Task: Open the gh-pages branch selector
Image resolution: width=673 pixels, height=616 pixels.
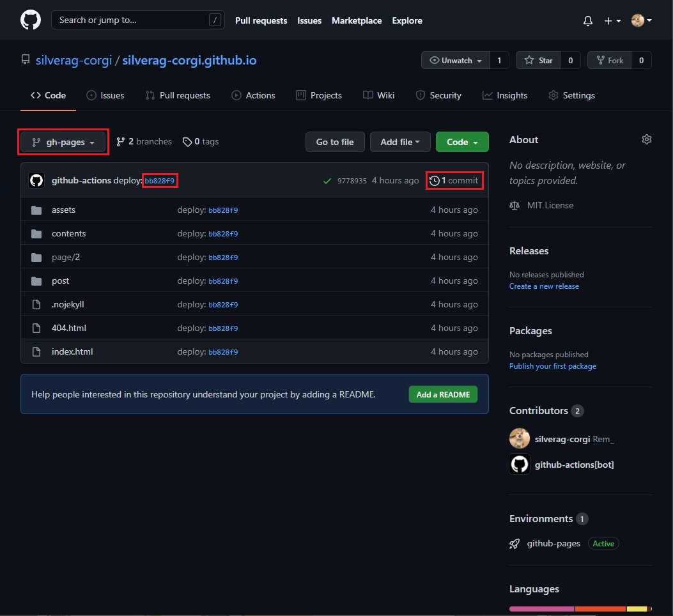Action: (x=63, y=142)
